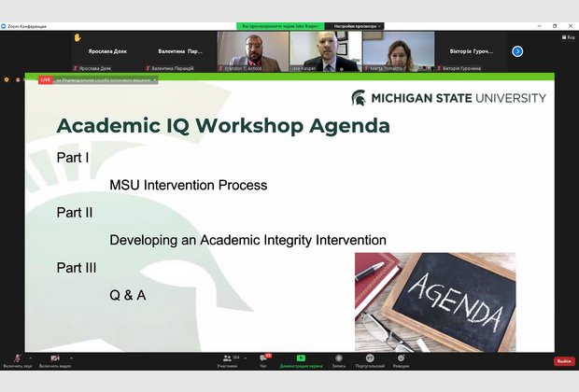Screen dimensions: 579x392
Task: Select Brandon T. Arnold video thumbnail
Action: click(252, 51)
